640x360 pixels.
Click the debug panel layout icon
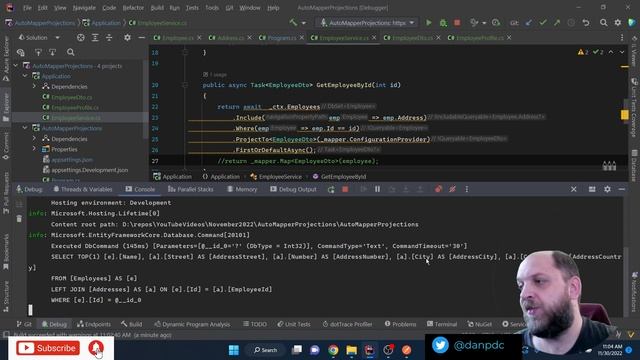point(592,189)
